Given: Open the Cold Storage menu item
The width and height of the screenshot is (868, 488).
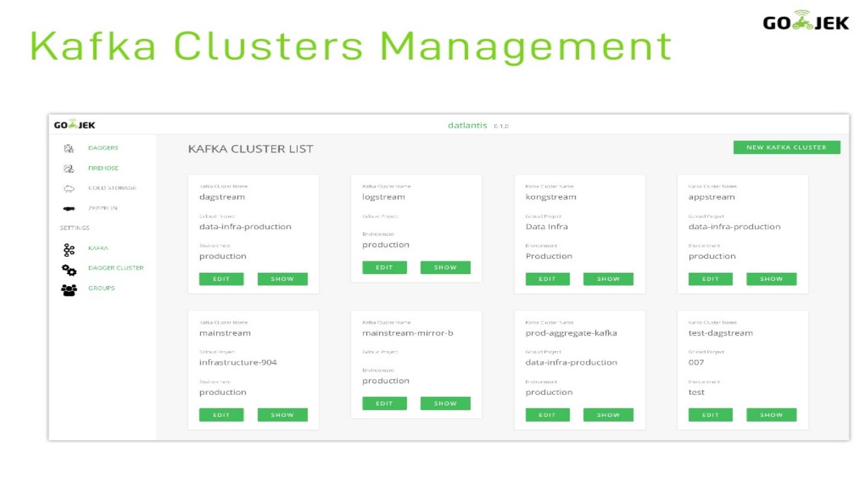Looking at the screenshot, I should [112, 188].
